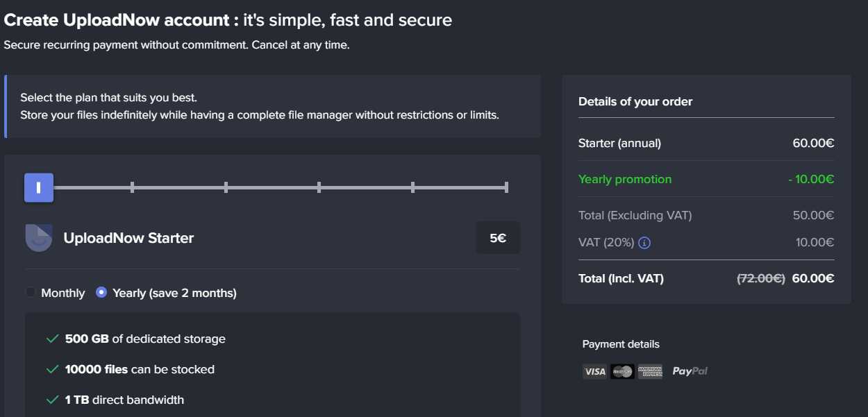The height and width of the screenshot is (417, 868).
Task: Click the UploadNow Starter plan logo
Action: point(39,238)
